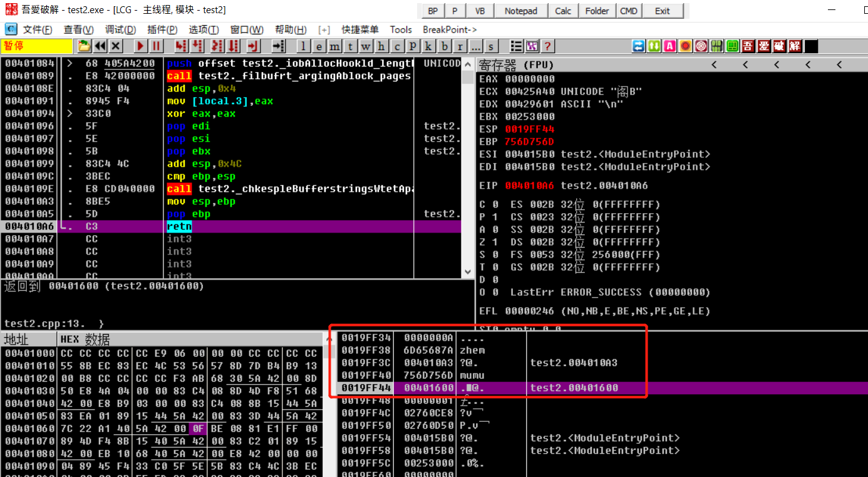The width and height of the screenshot is (868, 477).
Task: Click the VB button
Action: pos(480,11)
